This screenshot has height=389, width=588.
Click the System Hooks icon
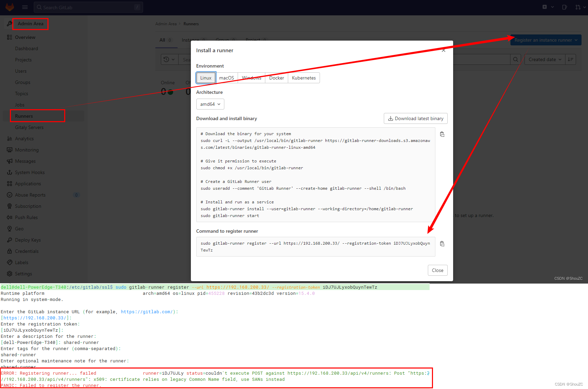(10, 172)
